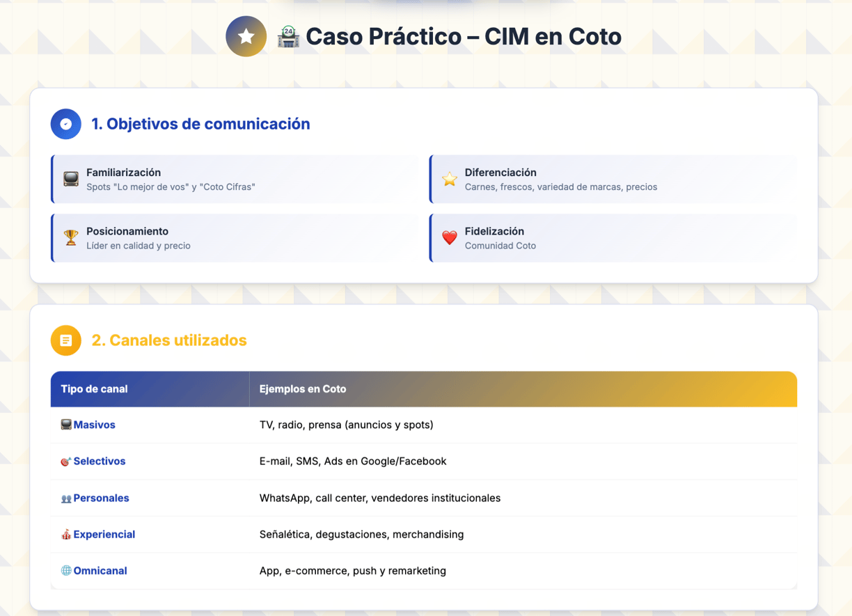
Task: Click the App, e-commerce, push y remarketing cell
Action: click(353, 571)
